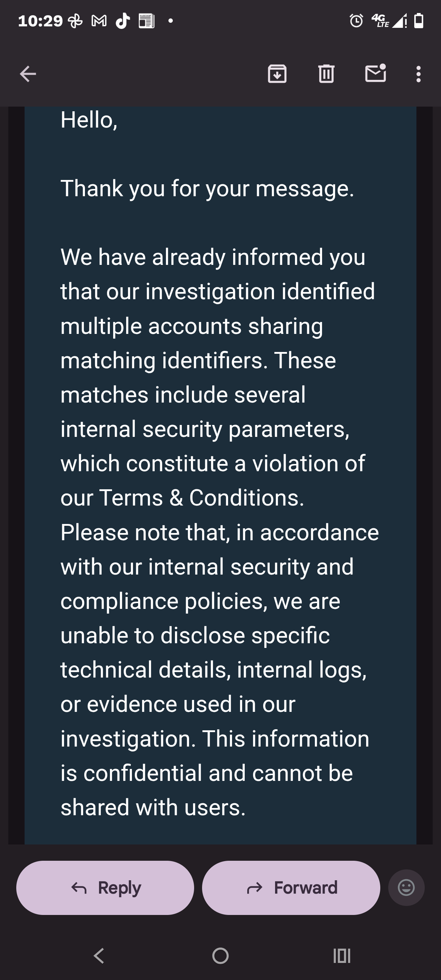Tap the pinwheel notification icon in status bar
The height and width of the screenshot is (980, 441).
pos(75,21)
